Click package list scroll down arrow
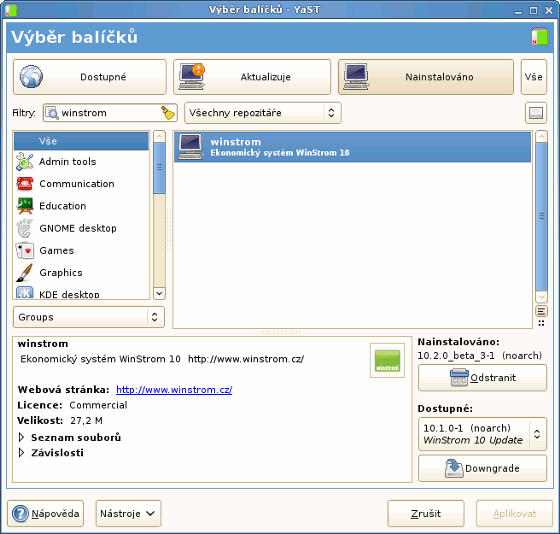Viewport: 560px width, 534px height. 541,296
